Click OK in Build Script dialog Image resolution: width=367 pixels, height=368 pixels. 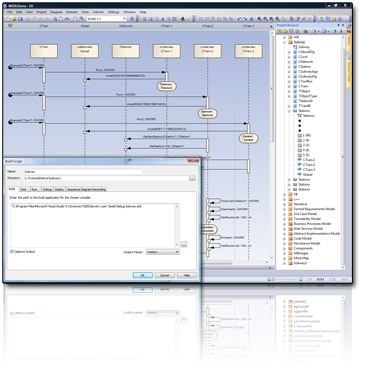(142, 275)
